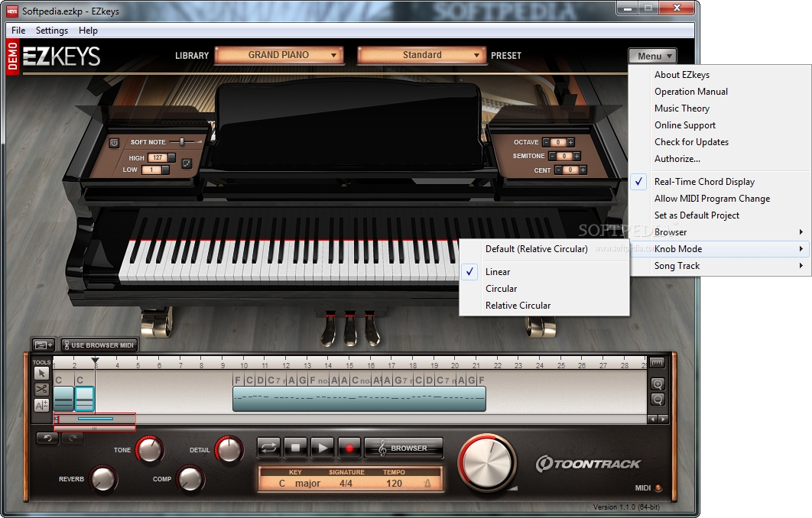Click the Toontrack logo
This screenshot has width=812, height=518.
[588, 464]
